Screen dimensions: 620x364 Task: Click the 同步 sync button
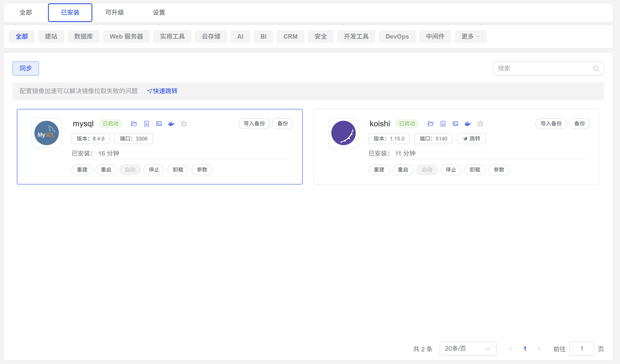(26, 68)
